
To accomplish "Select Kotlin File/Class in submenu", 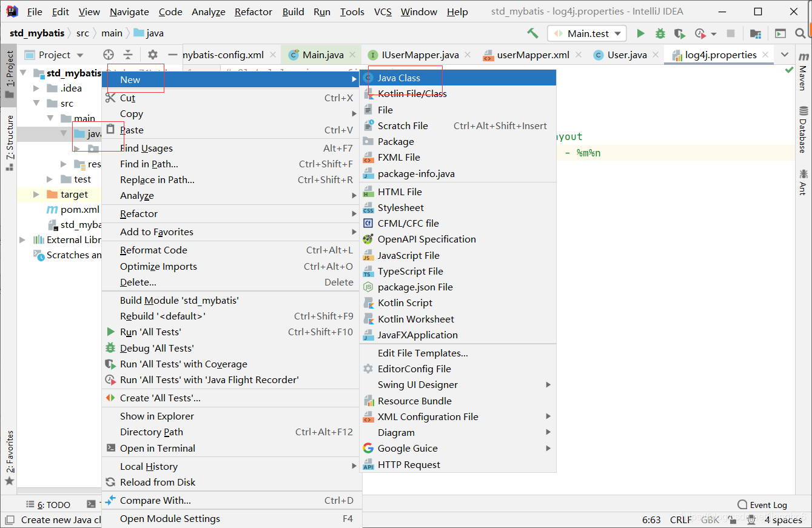I will pyautogui.click(x=458, y=93).
